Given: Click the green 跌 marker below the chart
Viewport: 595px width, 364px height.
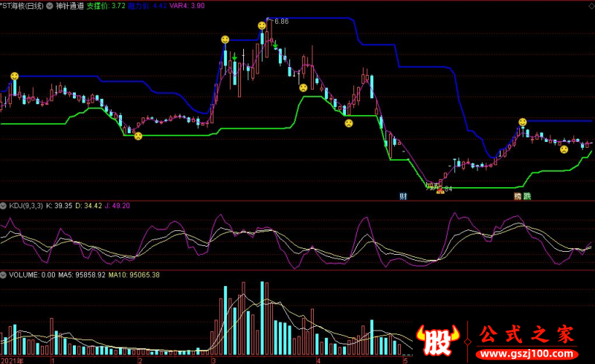Looking at the screenshot, I should 527,196.
